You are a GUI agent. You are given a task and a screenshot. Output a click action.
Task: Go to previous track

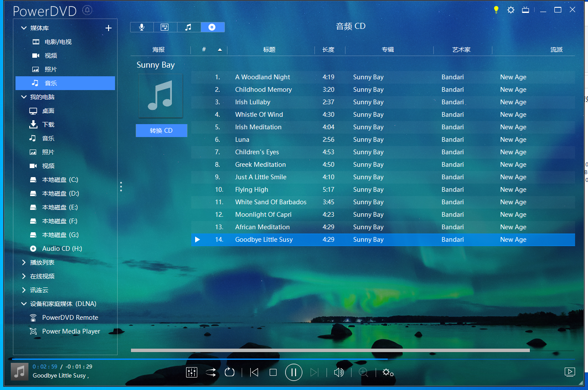tap(254, 372)
